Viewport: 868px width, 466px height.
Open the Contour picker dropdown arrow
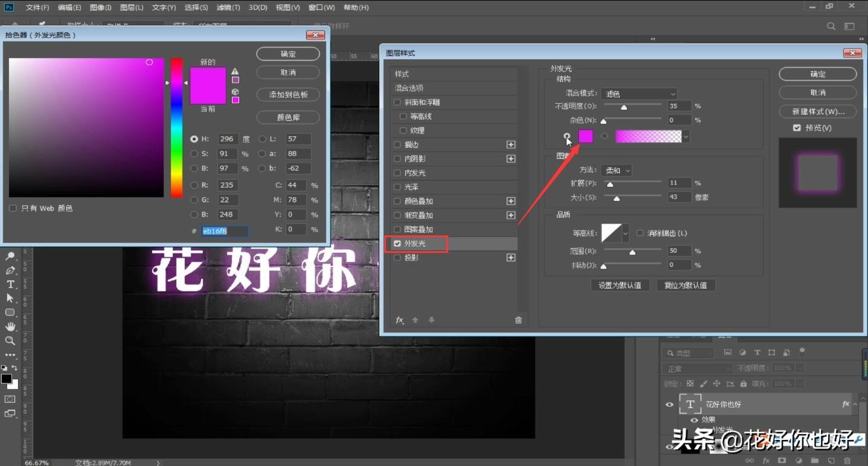point(625,233)
